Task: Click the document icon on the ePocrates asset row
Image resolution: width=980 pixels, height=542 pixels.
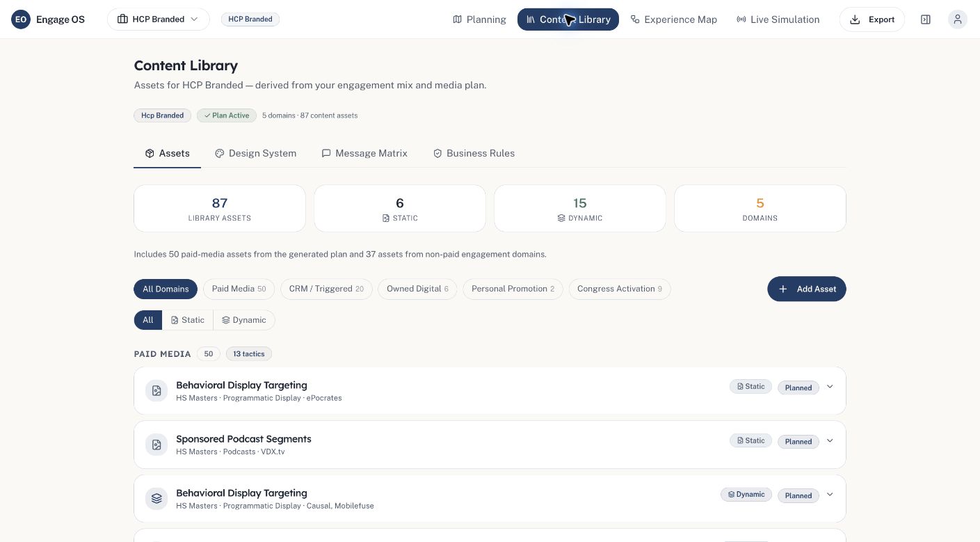Action: pos(156,391)
